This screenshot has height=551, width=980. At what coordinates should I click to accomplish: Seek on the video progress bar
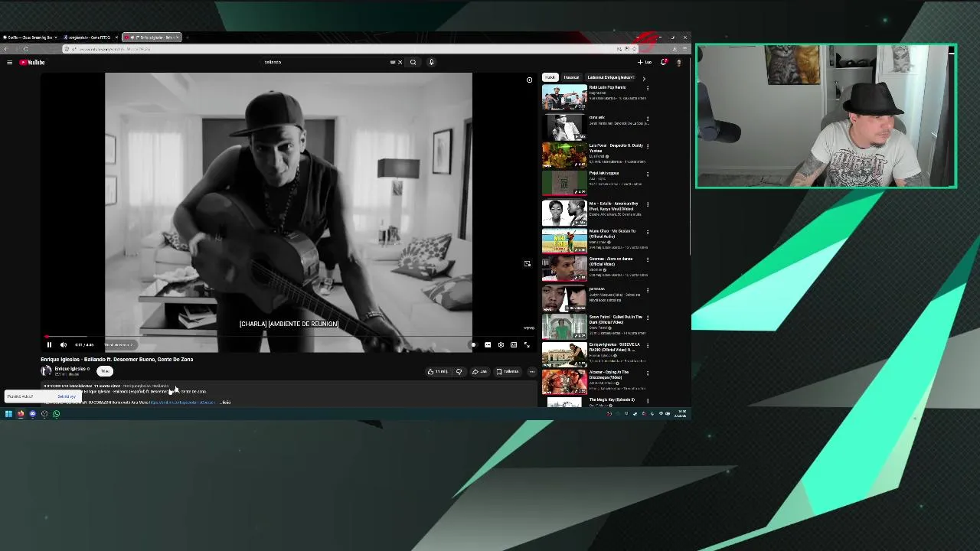[288, 337]
